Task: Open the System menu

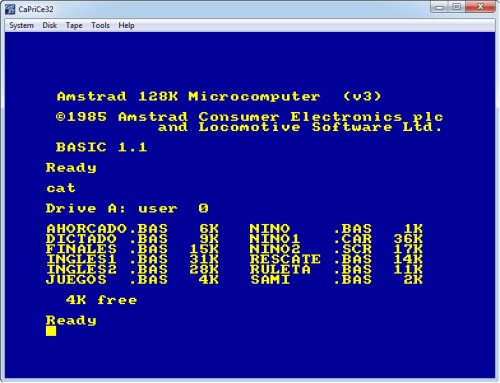Action: pyautogui.click(x=21, y=25)
